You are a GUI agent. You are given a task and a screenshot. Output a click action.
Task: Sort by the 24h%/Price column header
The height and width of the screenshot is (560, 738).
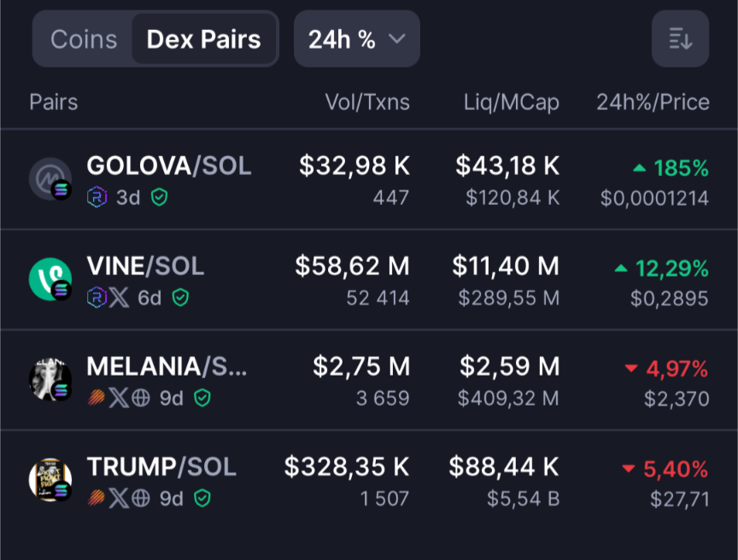[x=652, y=102]
